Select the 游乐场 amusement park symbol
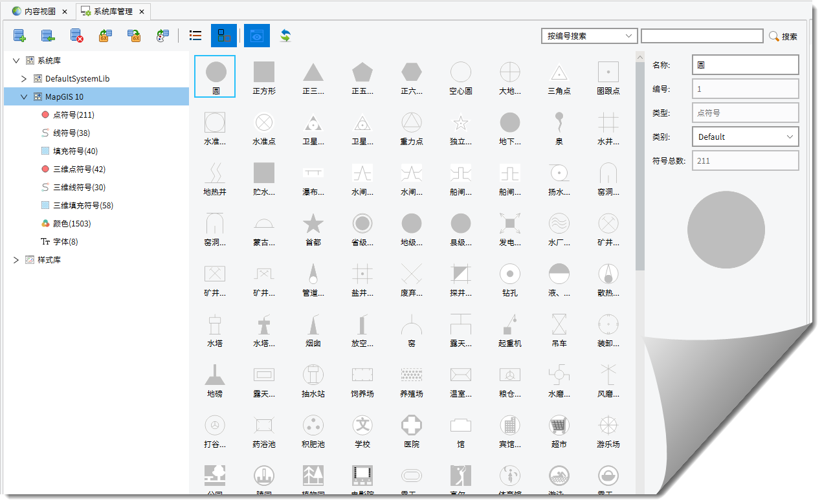The height and width of the screenshot is (504, 822). [x=608, y=430]
